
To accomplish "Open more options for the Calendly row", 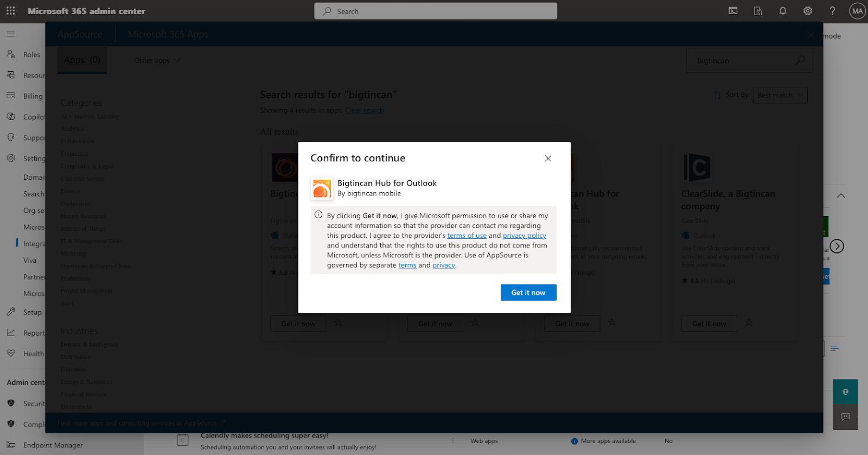I will click(x=453, y=441).
